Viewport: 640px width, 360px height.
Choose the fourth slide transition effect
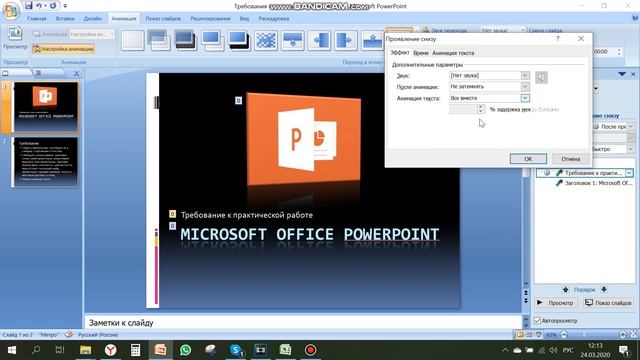click(x=212, y=40)
